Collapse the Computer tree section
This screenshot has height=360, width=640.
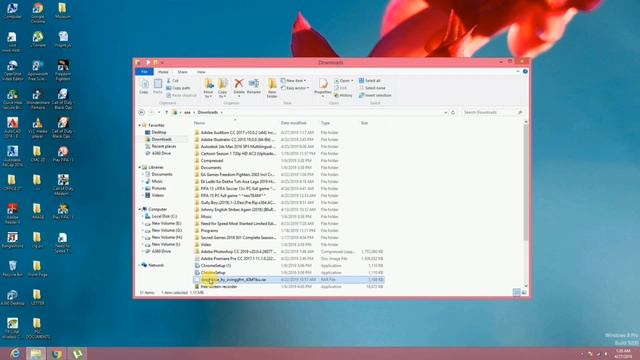tap(140, 209)
